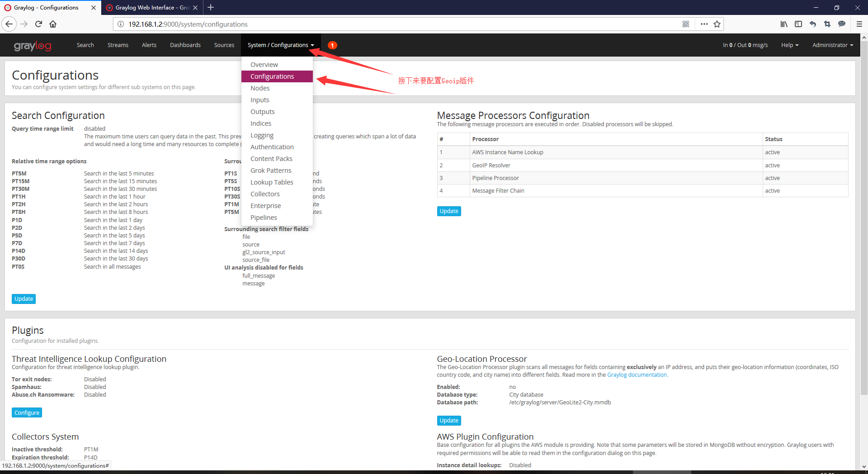The height and width of the screenshot is (474, 868).
Task: Click the chat bubble toolbar icon
Action: (x=842, y=24)
